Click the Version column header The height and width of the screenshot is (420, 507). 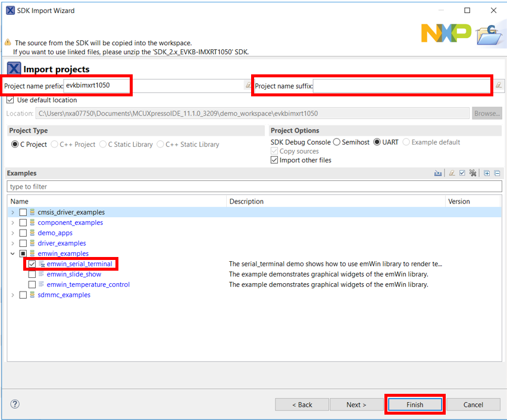pyautogui.click(x=472, y=201)
